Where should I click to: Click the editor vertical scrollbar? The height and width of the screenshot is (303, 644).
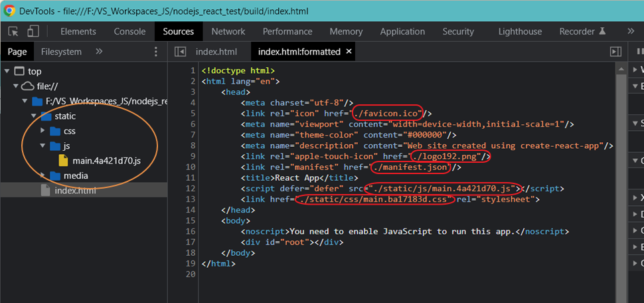tap(621, 183)
